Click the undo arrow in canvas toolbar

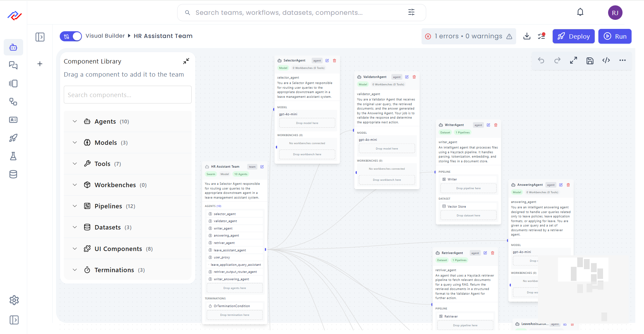pos(541,60)
